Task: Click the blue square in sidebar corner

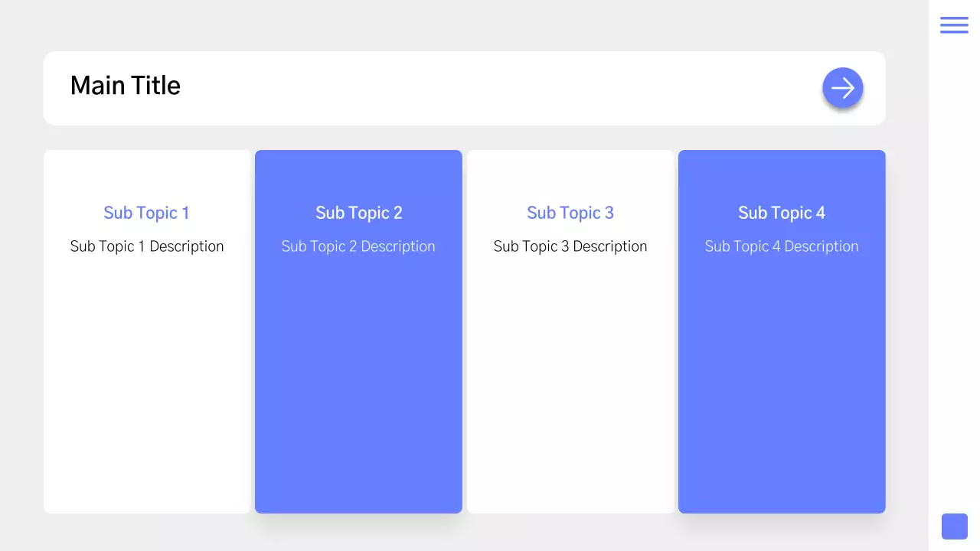Action: pyautogui.click(x=954, y=527)
